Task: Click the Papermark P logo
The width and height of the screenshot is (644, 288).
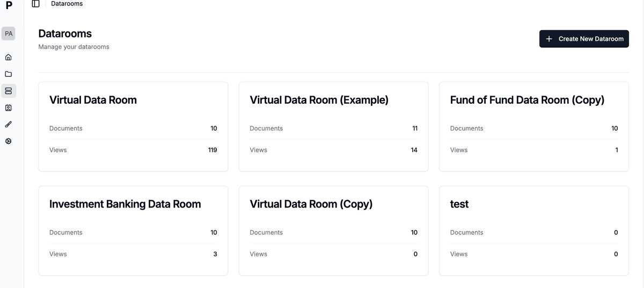Action: point(9,6)
